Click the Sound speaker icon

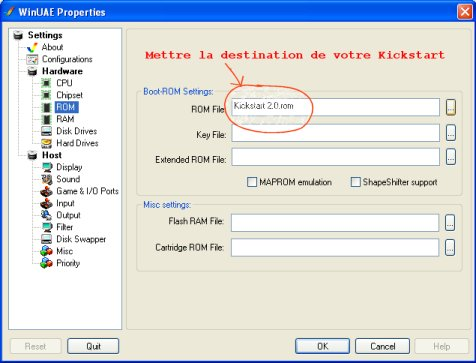(47, 179)
